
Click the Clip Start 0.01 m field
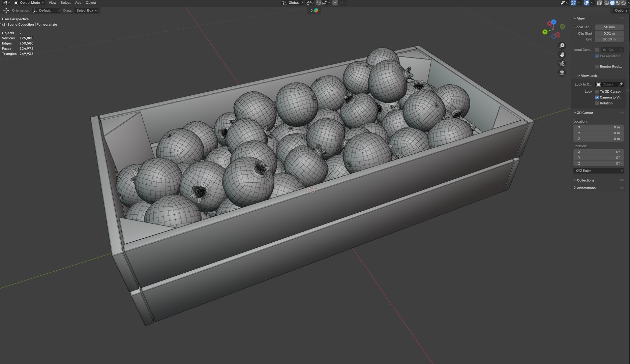coord(609,33)
